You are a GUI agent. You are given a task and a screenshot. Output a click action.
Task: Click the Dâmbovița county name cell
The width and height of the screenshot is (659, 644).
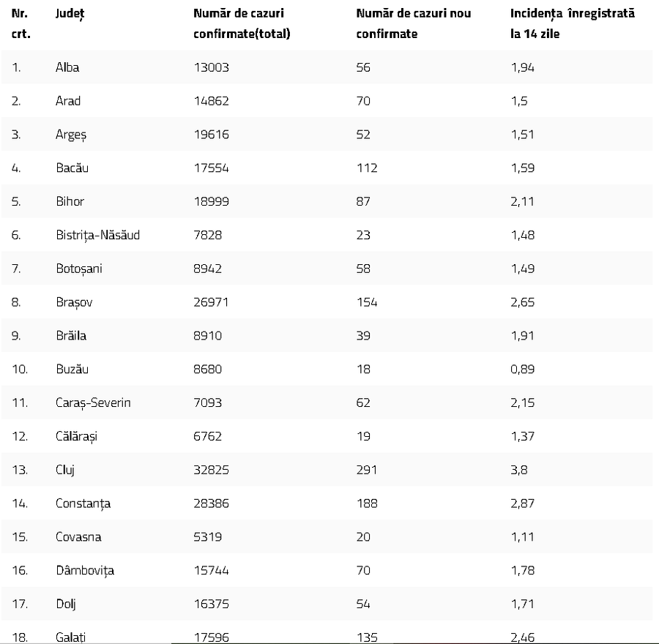click(x=84, y=571)
